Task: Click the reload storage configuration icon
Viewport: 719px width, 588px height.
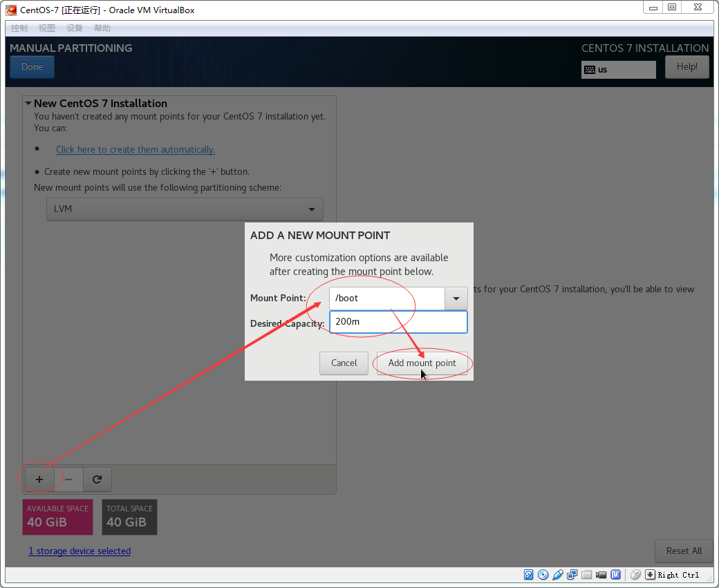Action: pos(97,479)
